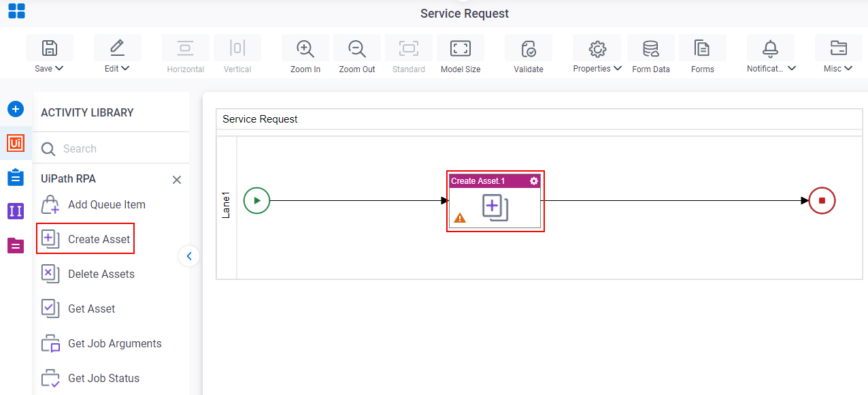Select the purple brackets sidebar icon
This screenshot has width=868, height=395.
click(16, 211)
